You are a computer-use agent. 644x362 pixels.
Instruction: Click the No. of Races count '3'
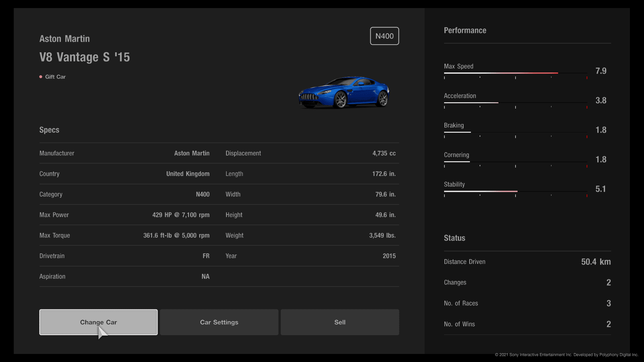(608, 303)
